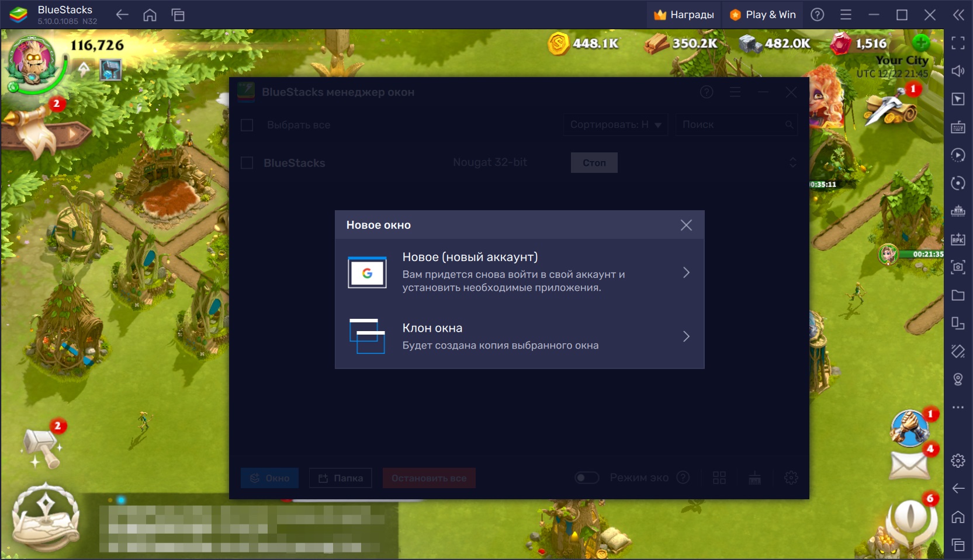Click the sidebar rotate-arrow circle icon
This screenshot has width=973, height=560.
958,183
